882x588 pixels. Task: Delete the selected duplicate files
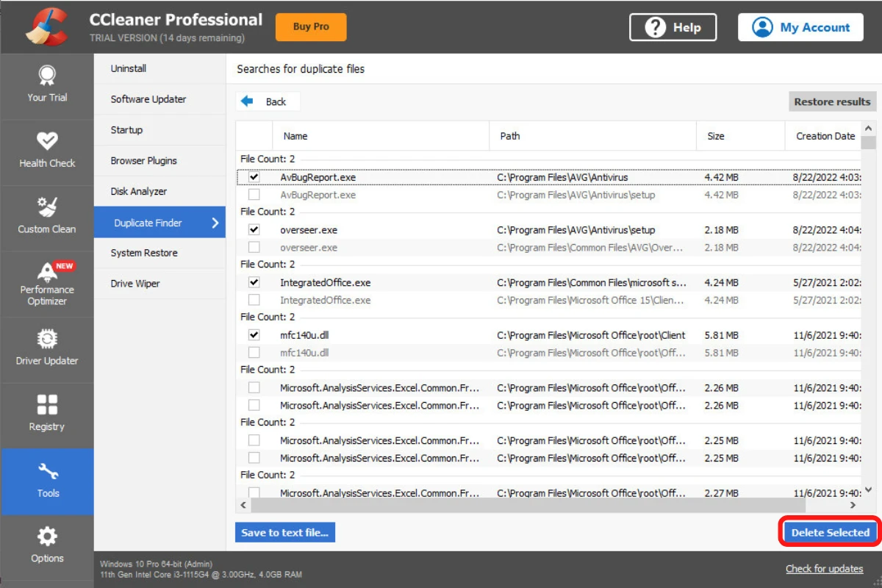pyautogui.click(x=830, y=532)
